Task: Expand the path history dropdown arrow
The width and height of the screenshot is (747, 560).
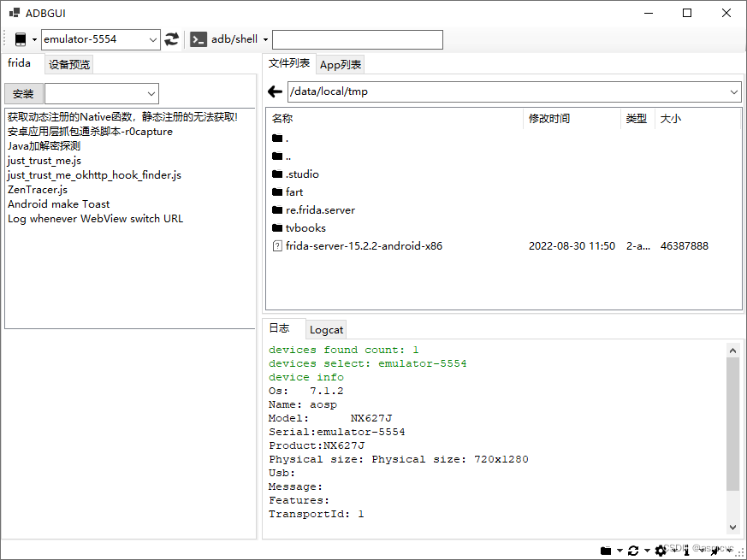Action: pyautogui.click(x=733, y=91)
